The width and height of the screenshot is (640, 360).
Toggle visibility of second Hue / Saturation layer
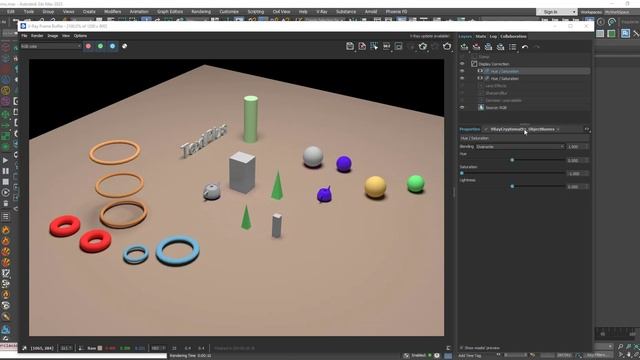tap(462, 78)
